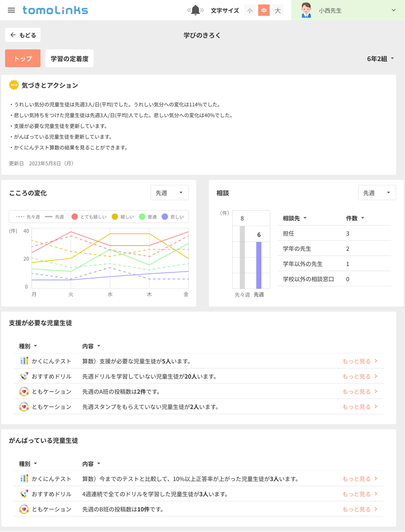Set font size to large (大)
This screenshot has height=532, width=405.
(x=277, y=11)
